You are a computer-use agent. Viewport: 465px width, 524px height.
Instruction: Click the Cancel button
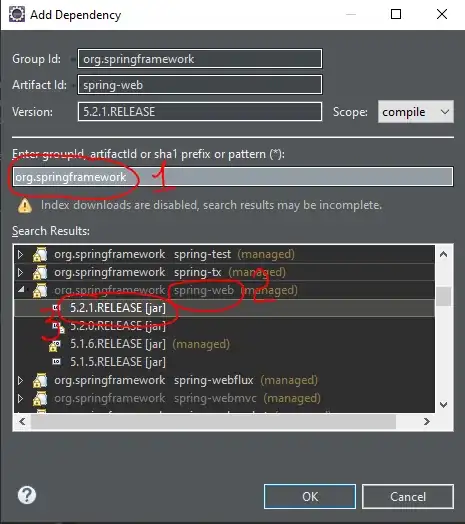pos(408,497)
